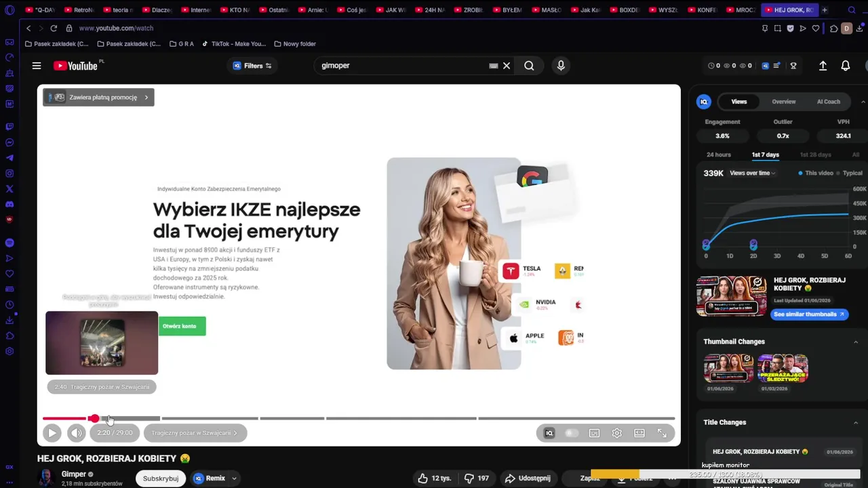Click the heart bookmark icon in address bar

click(816, 28)
